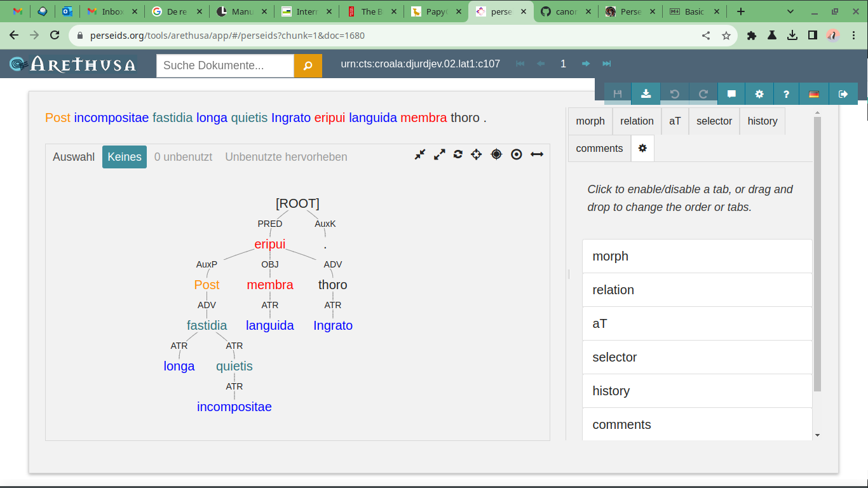The height and width of the screenshot is (488, 868).
Task: Open the sidebar tab settings gear tab
Action: point(642,148)
